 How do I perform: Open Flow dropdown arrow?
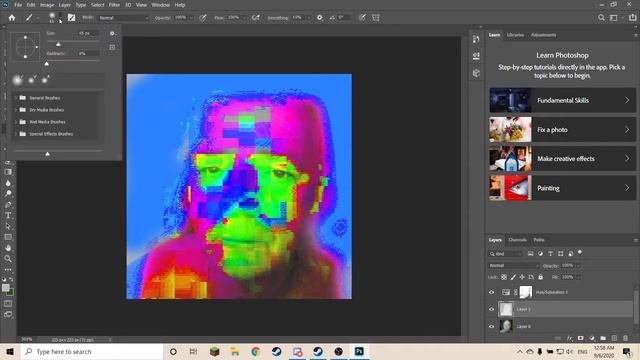coord(244,18)
